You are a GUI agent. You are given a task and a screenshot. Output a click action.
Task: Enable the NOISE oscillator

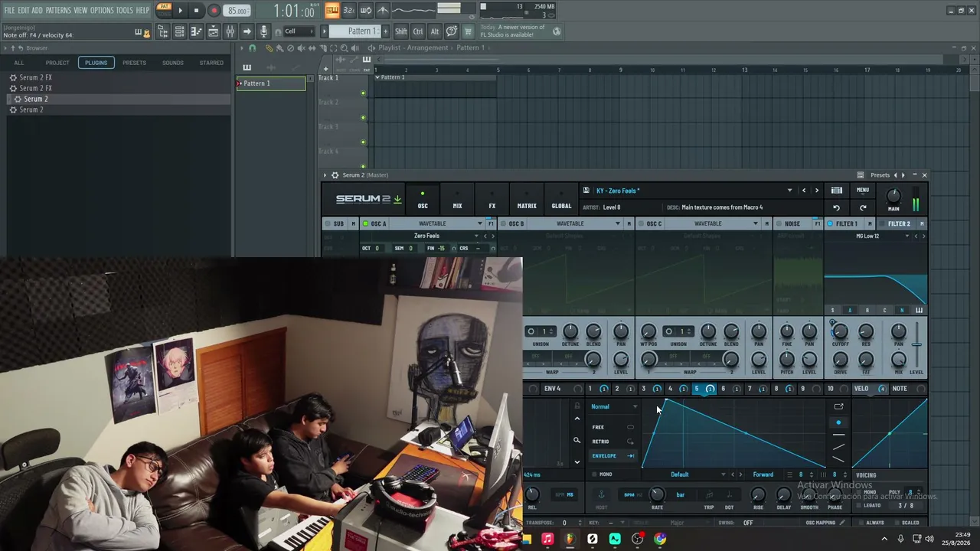[779, 223]
